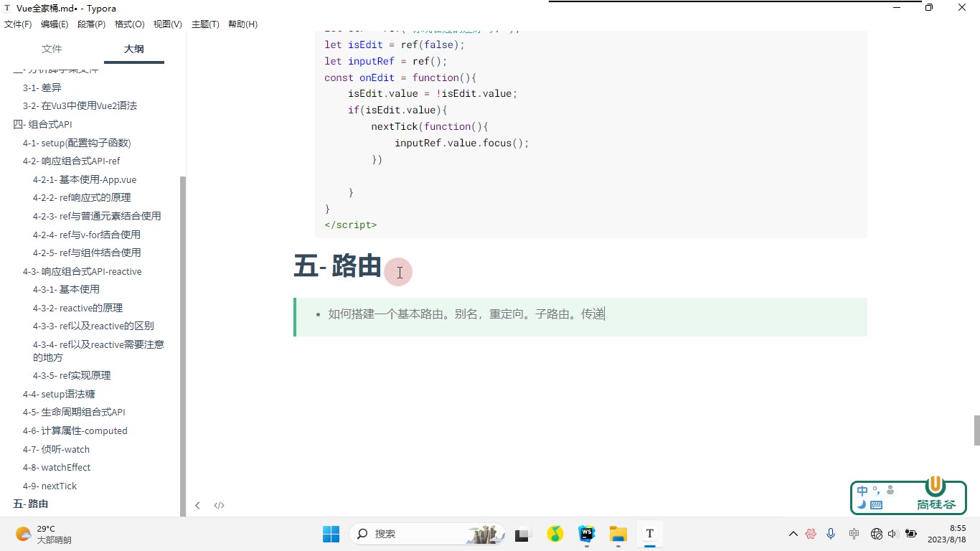Open 4-3-4- ref以及reactive需要注意的地方

pos(98,351)
